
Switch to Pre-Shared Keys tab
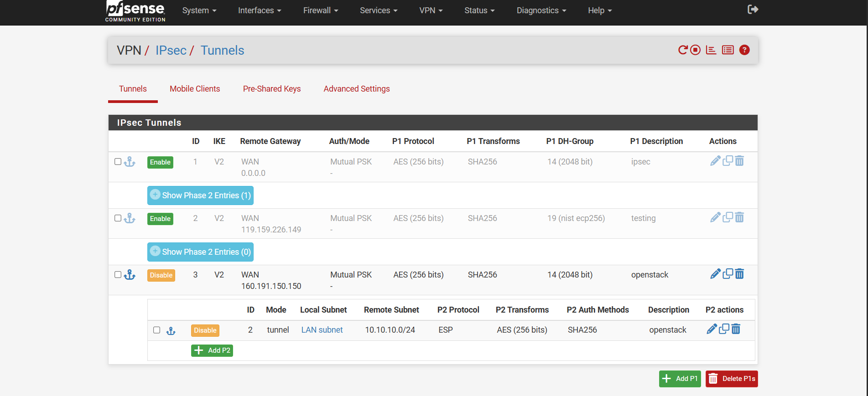(272, 89)
